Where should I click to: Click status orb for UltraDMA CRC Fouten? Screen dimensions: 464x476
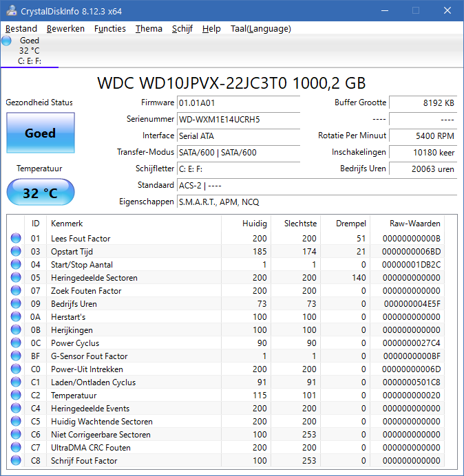click(16, 447)
